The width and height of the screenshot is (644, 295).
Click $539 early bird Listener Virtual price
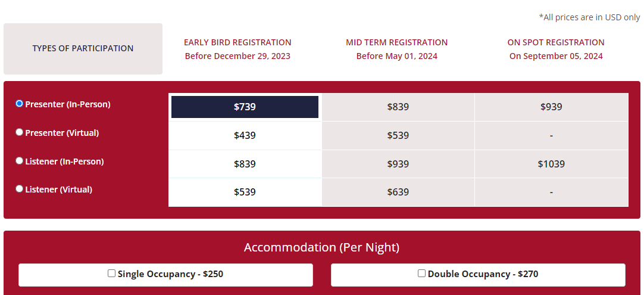click(245, 192)
